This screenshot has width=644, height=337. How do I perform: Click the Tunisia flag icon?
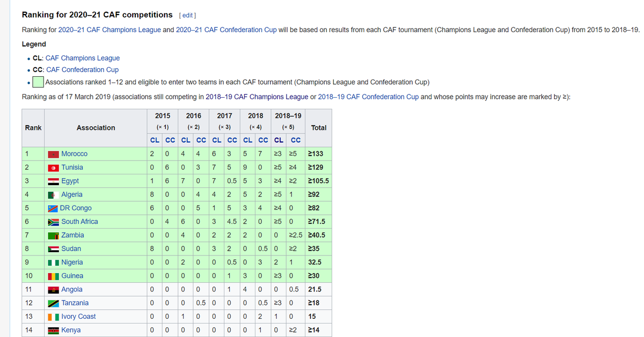(54, 167)
